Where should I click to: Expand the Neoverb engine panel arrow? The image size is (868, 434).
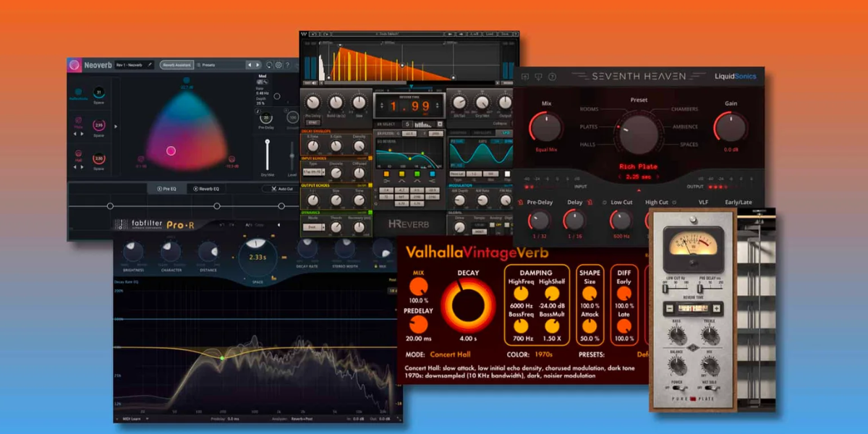tap(116, 127)
